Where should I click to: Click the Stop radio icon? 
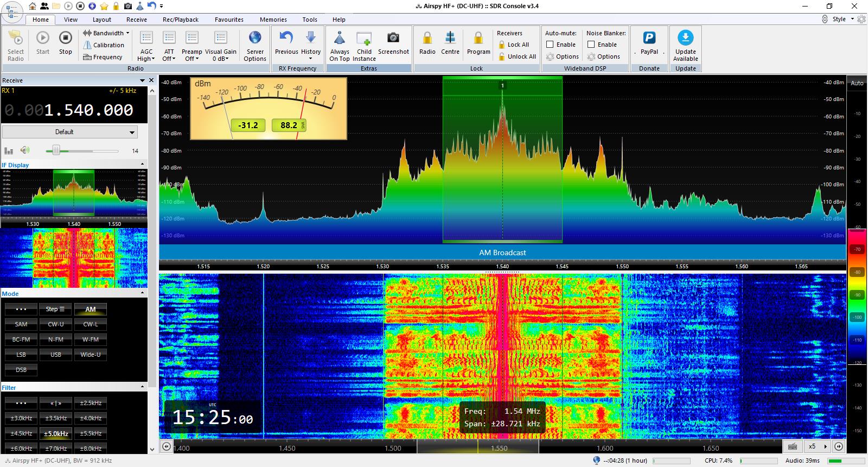65,38
